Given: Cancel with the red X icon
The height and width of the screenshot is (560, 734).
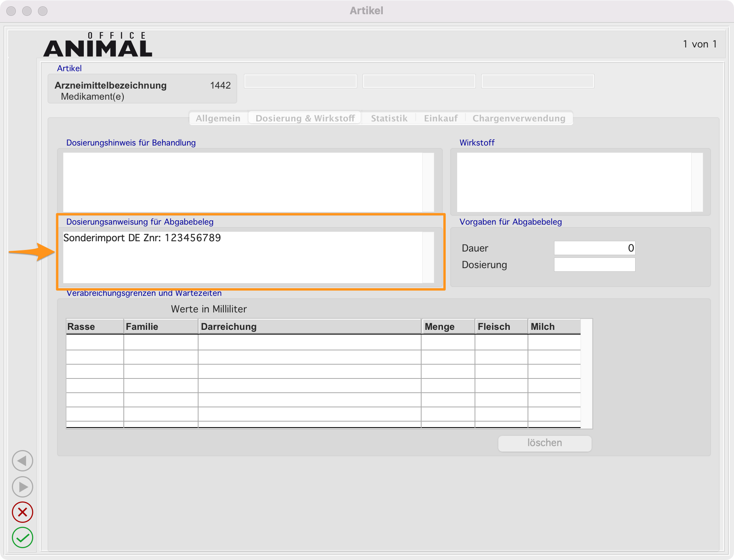Looking at the screenshot, I should click(x=23, y=512).
